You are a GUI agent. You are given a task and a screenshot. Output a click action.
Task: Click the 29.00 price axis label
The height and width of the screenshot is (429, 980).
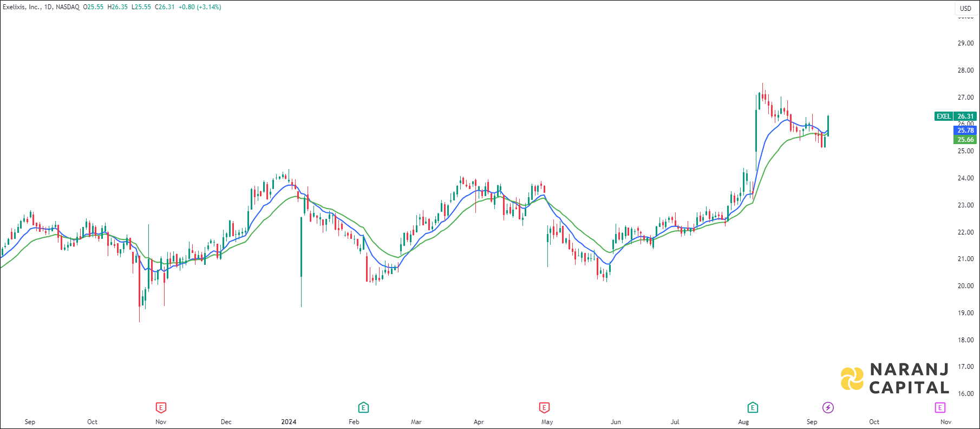pyautogui.click(x=965, y=43)
